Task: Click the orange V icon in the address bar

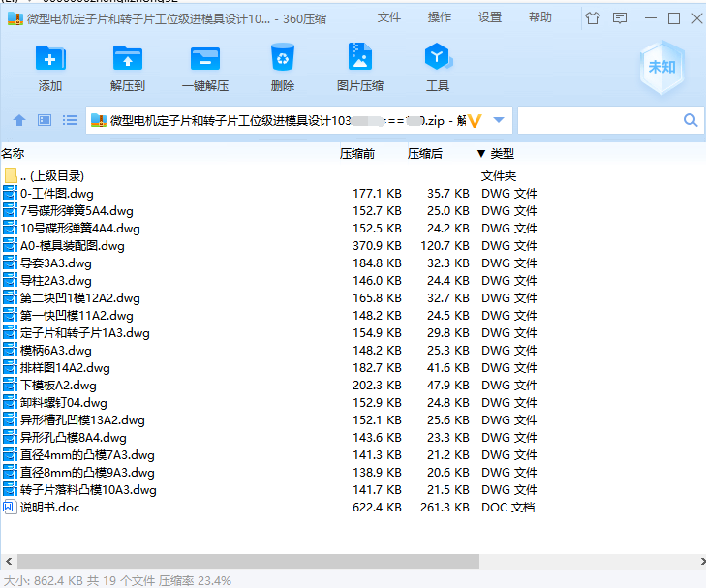Action: 475,120
